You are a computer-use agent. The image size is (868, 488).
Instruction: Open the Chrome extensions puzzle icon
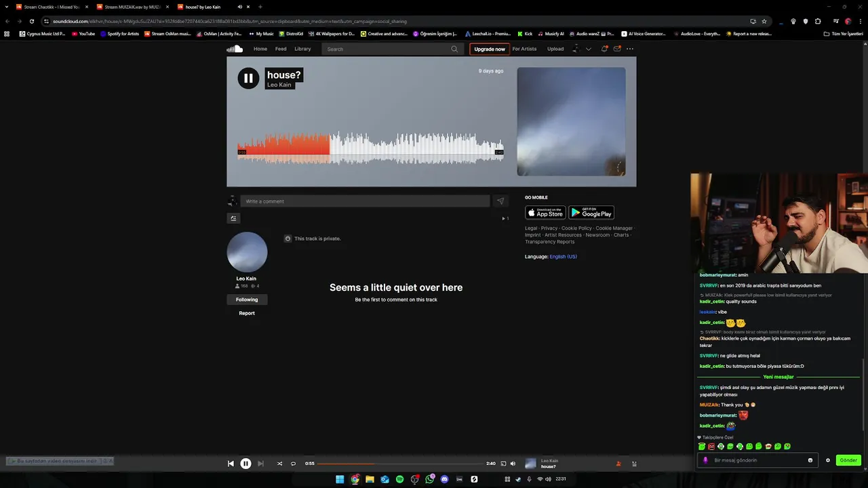[x=818, y=21]
